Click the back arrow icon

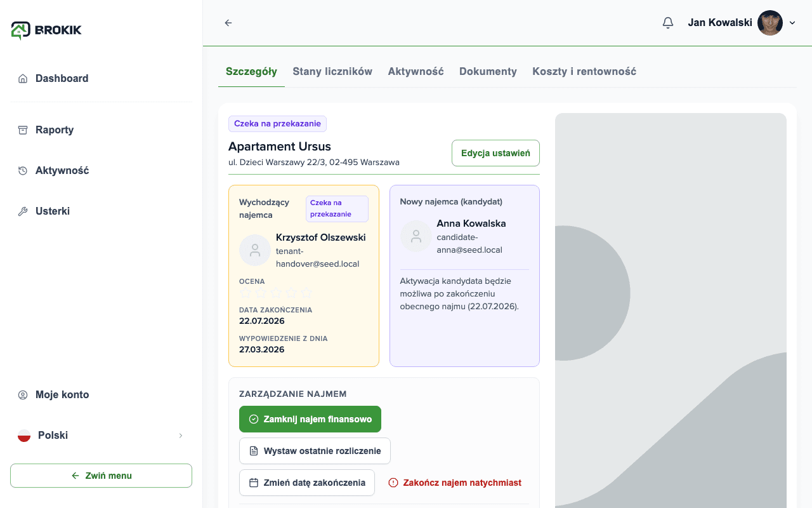[228, 23]
